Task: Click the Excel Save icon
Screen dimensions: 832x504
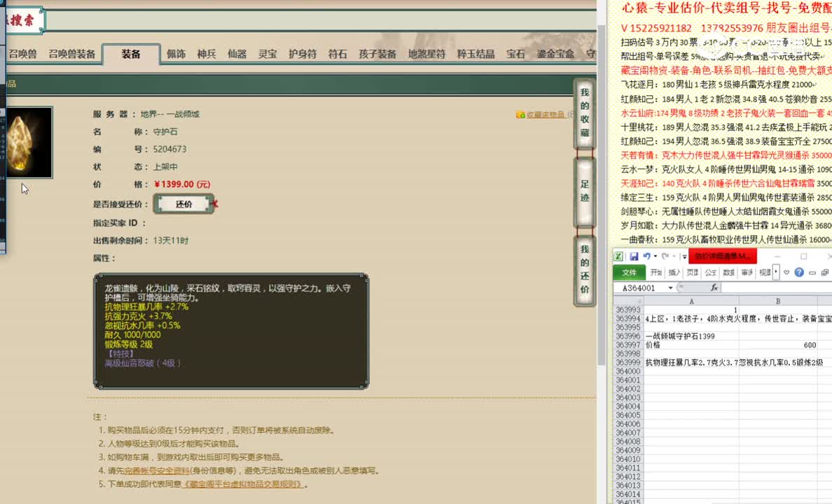Action: coord(635,256)
